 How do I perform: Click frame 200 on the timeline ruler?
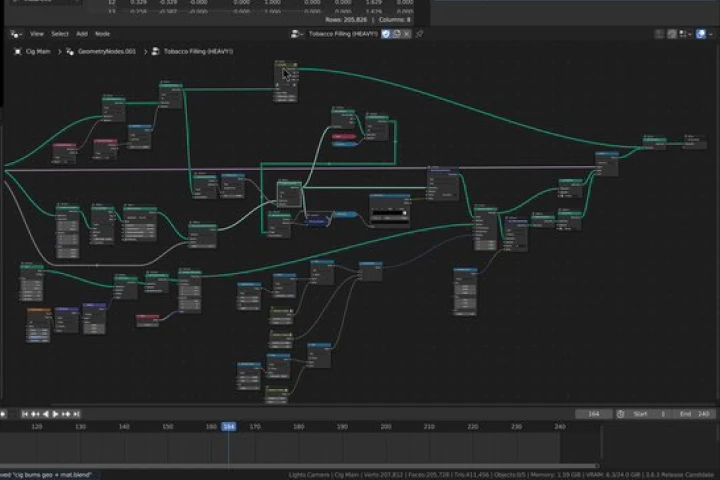(386, 427)
